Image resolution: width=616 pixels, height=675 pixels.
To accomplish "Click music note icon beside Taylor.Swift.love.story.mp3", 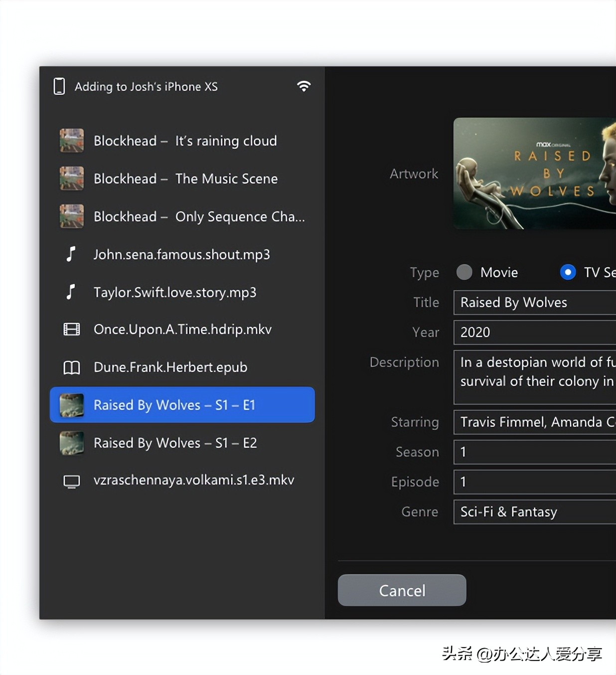I will (x=71, y=292).
